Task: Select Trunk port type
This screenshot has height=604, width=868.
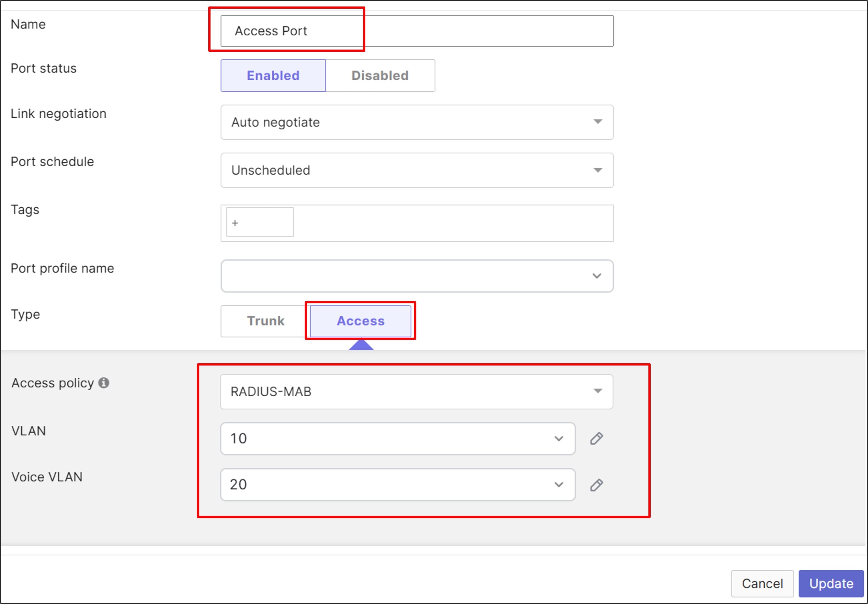Action: pos(265,321)
